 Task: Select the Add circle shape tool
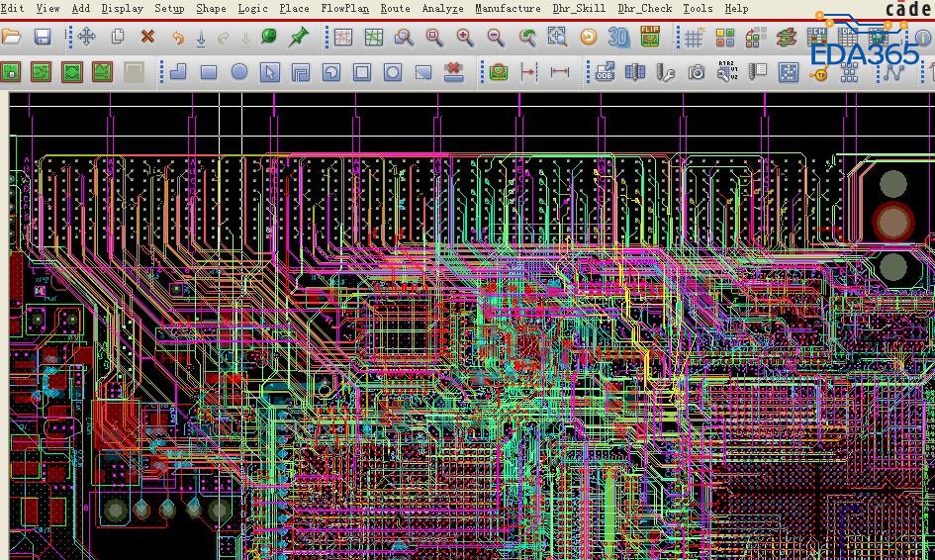[x=239, y=72]
